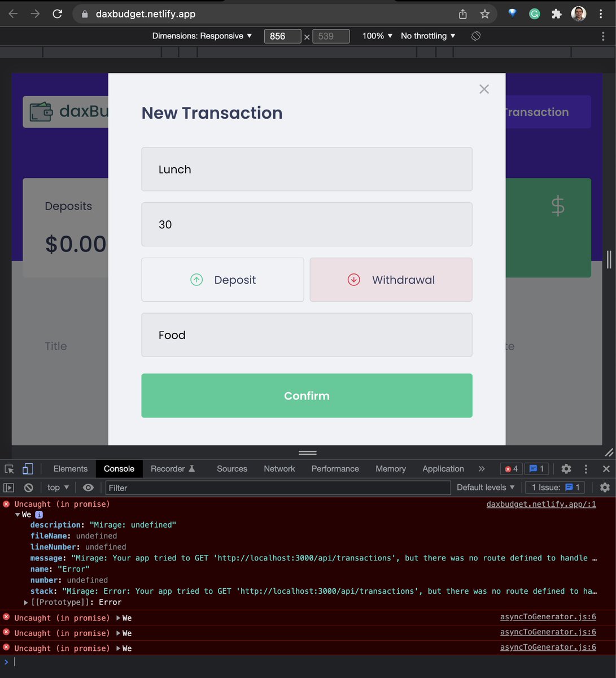Activate the inspect element picker
616x678 pixels.
pyautogui.click(x=10, y=469)
